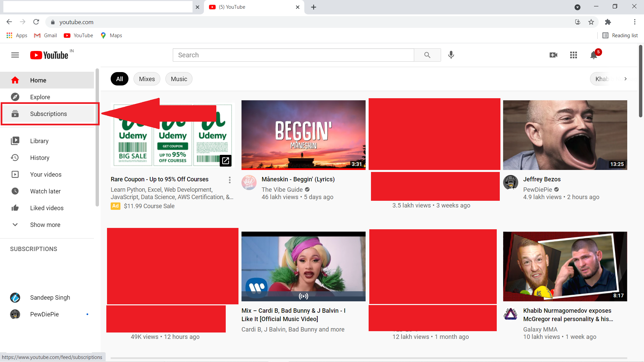Play the Beggin' Måneskin thumbnail
Viewport: 644px width, 362px height.
pos(304,135)
